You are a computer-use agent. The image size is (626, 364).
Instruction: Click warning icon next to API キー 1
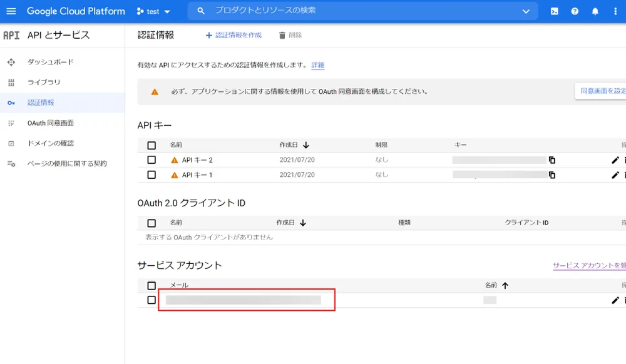click(x=174, y=175)
